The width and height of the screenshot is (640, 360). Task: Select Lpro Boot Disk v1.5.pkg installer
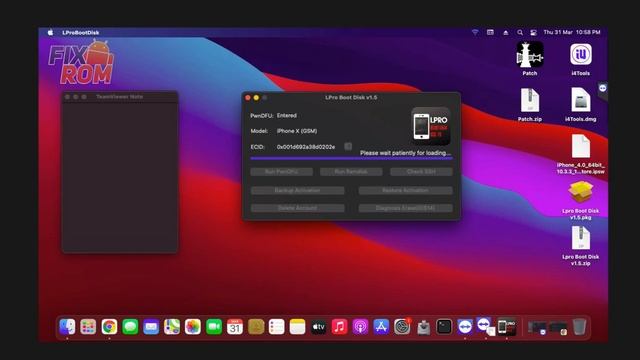click(x=580, y=193)
